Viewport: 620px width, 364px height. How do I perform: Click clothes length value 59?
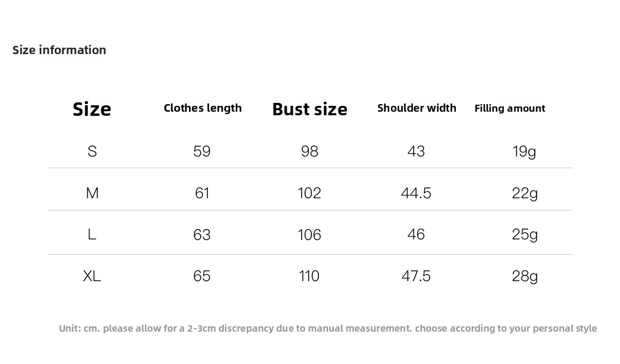pos(202,152)
